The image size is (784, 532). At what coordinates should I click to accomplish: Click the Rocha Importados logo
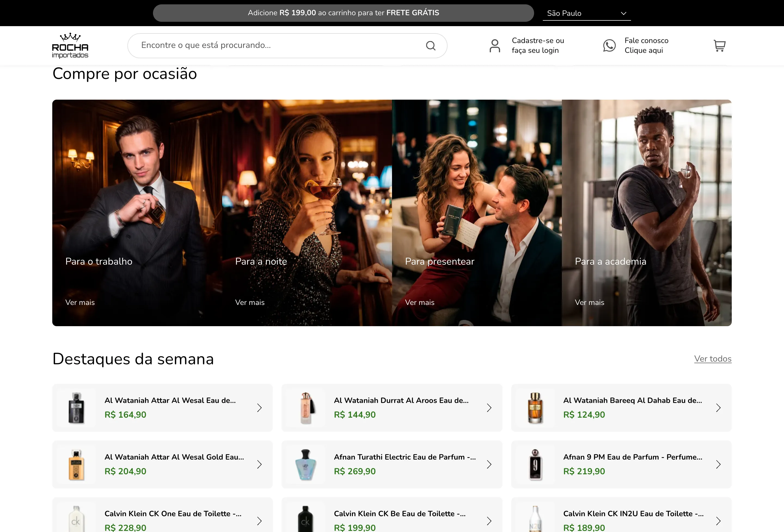point(70,45)
